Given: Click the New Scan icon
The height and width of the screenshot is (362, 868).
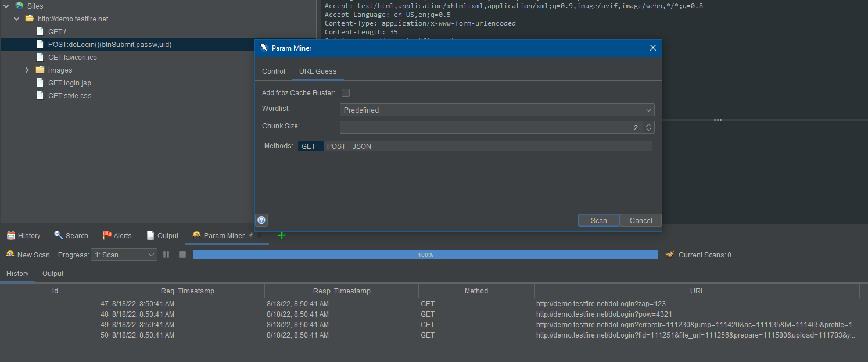Looking at the screenshot, I should click(9, 255).
